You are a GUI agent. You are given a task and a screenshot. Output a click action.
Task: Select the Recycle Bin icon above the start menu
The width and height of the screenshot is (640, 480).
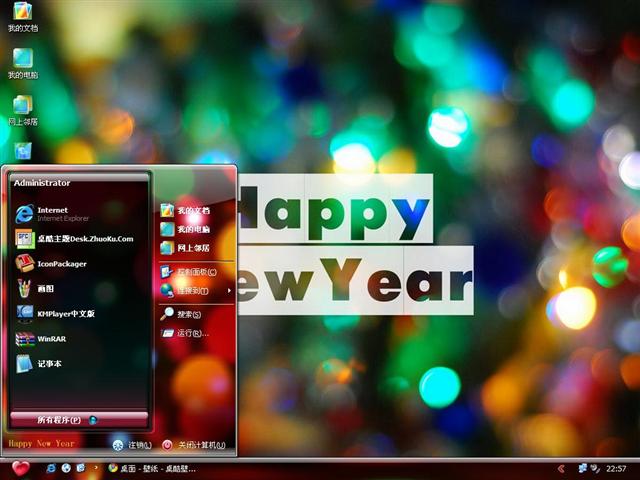[x=23, y=151]
